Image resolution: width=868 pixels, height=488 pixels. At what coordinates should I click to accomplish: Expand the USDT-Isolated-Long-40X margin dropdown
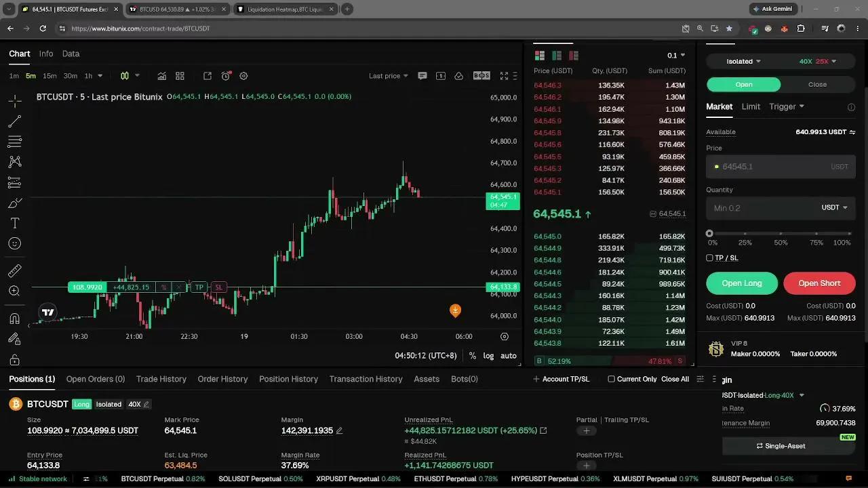[x=802, y=395]
